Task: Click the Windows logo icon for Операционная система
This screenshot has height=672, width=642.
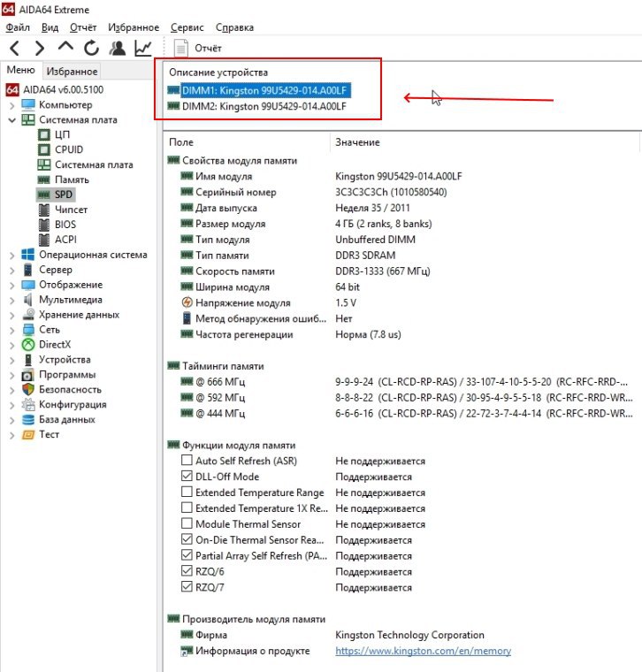Action: pos(28,255)
